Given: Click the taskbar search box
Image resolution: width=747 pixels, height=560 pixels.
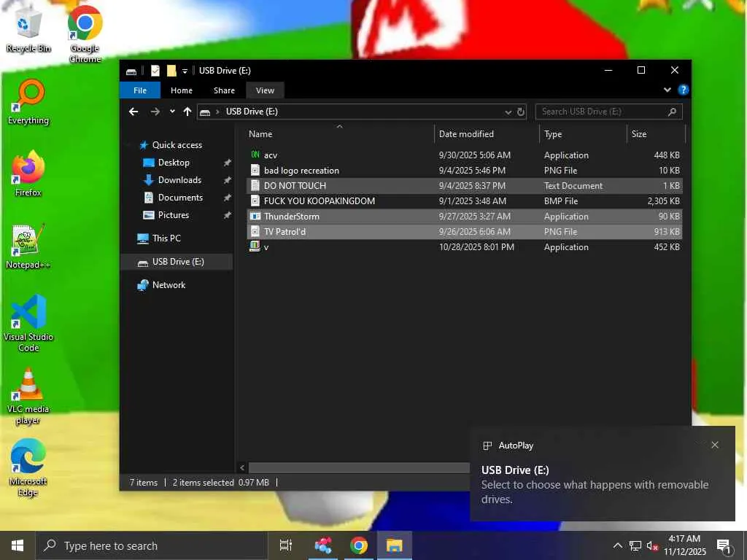Looking at the screenshot, I should [152, 545].
